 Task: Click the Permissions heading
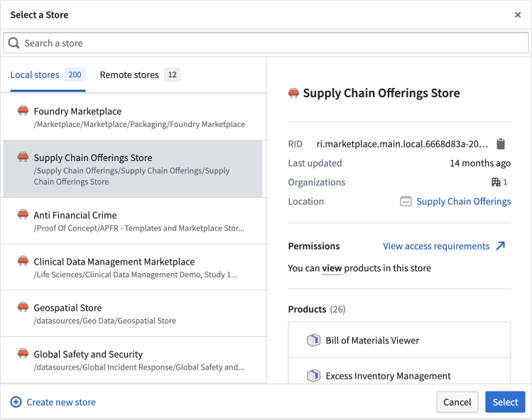pos(314,246)
